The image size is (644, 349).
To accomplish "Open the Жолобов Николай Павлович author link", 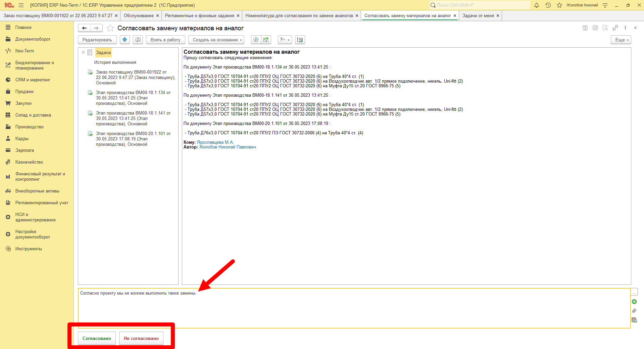I will pos(228,147).
